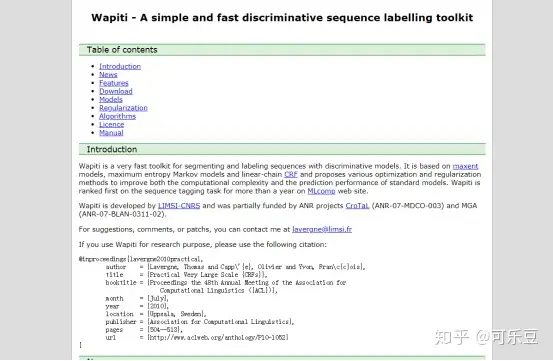553x361 pixels.
Task: Go to the Models section link
Action: pyautogui.click(x=111, y=99)
